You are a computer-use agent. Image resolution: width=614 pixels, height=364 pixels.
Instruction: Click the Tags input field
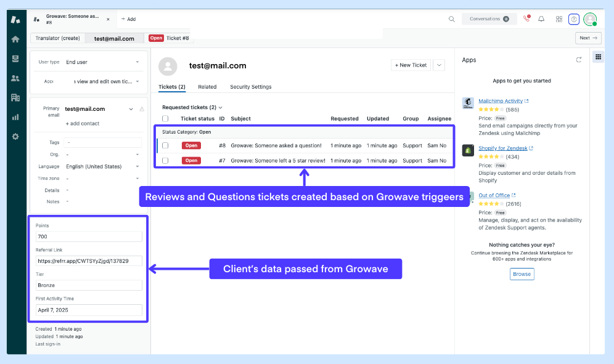tap(103, 142)
